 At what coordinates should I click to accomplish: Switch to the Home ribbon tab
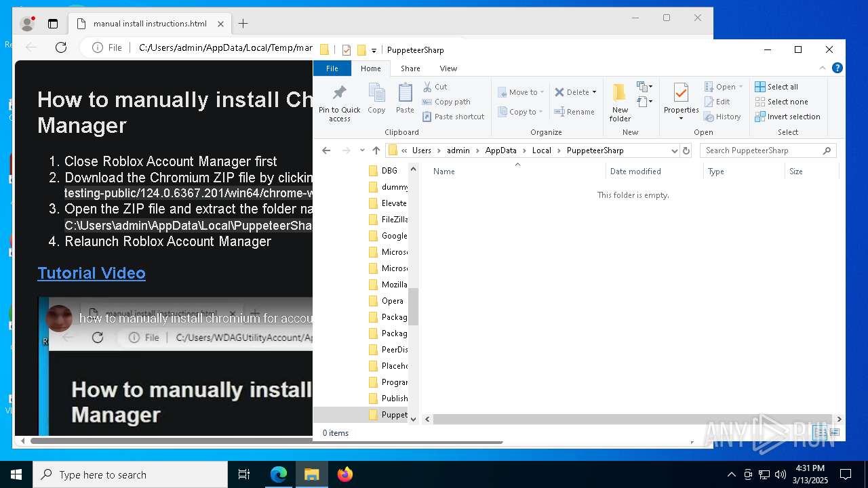(371, 68)
